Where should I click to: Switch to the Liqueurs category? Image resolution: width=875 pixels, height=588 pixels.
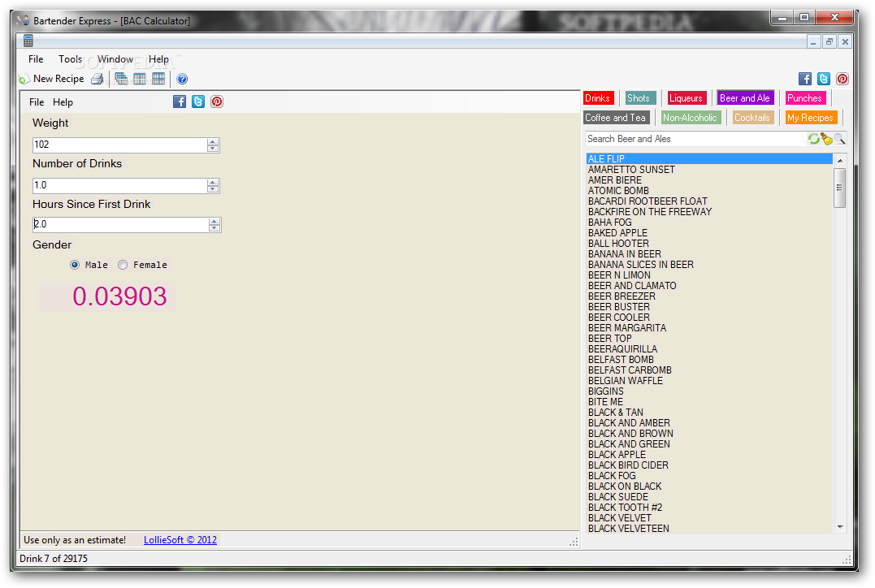687,98
